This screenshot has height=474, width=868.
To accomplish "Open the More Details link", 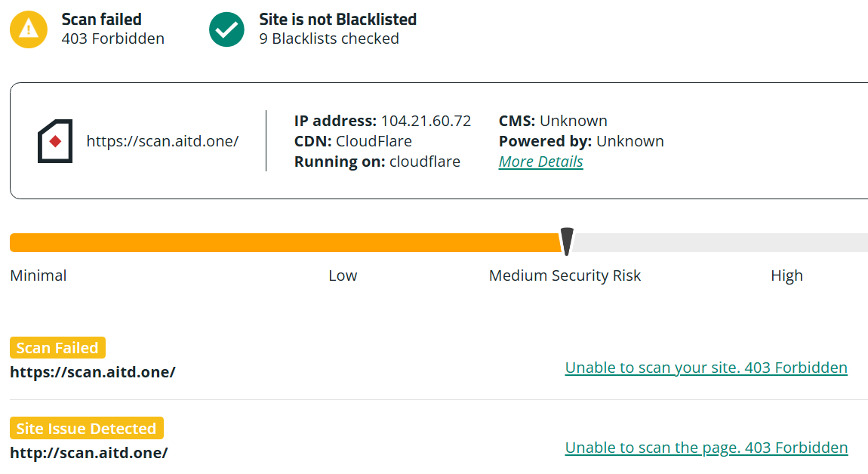I will point(540,162).
